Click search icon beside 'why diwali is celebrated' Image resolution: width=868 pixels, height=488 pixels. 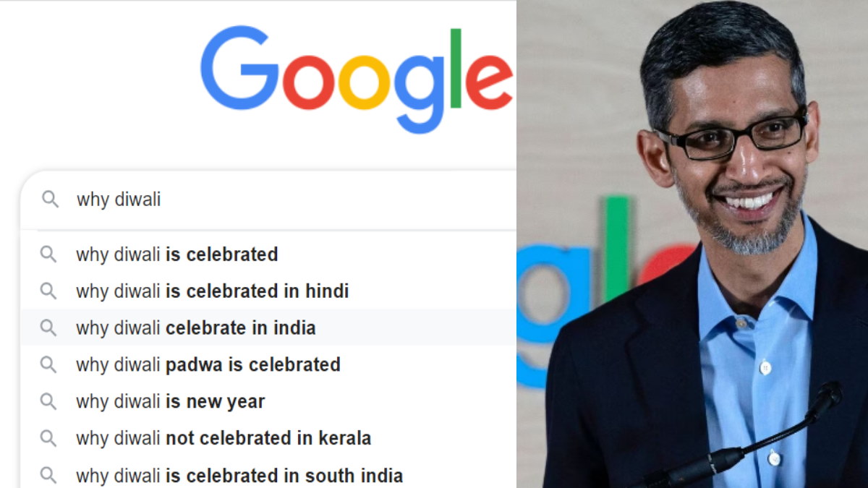(x=48, y=254)
